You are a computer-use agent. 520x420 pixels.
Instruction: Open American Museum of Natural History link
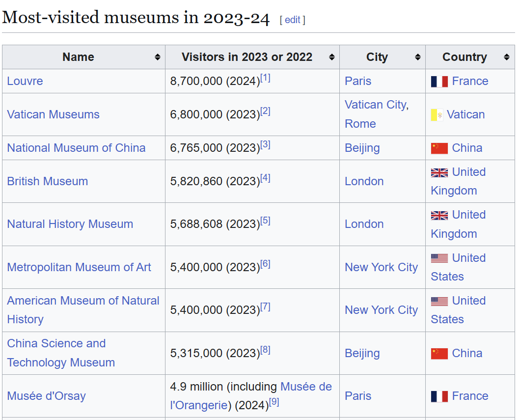coord(83,310)
